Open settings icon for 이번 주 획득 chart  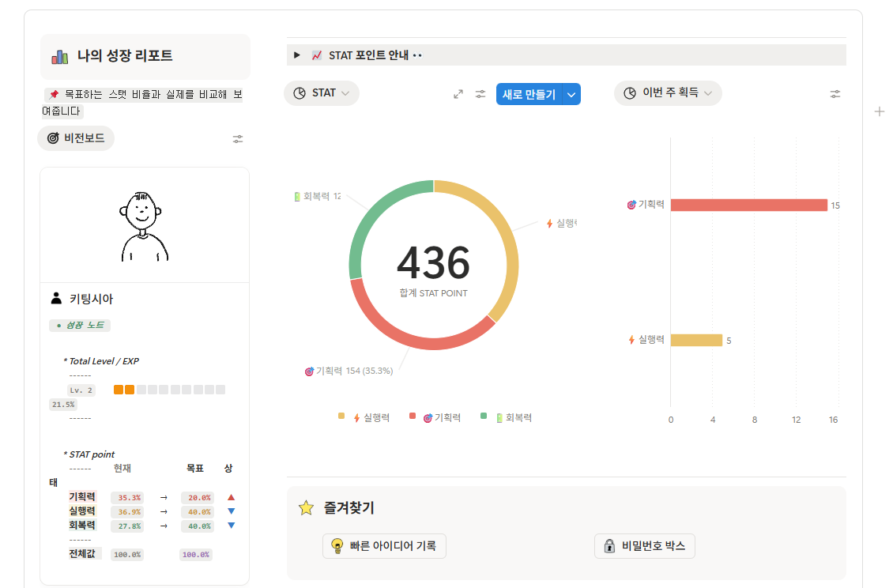pos(835,94)
